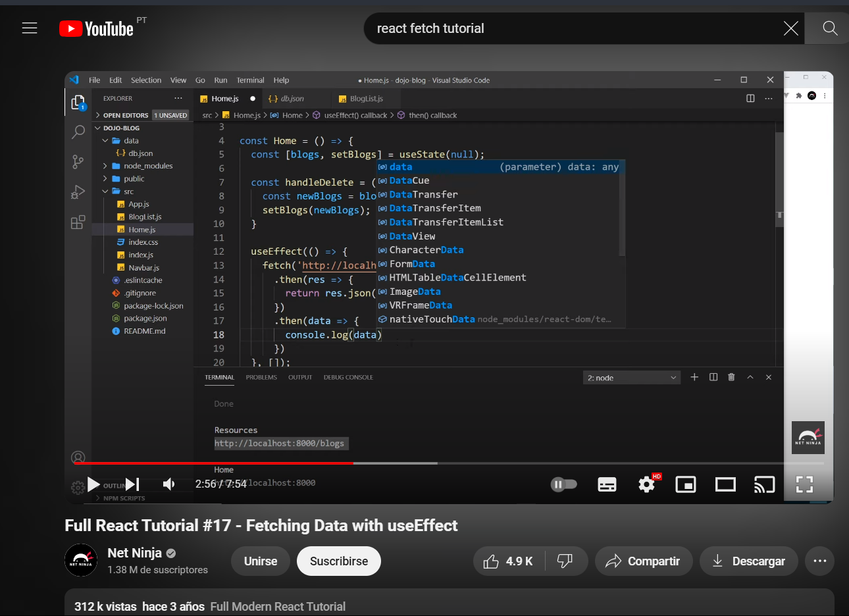849x616 pixels.
Task: Click the search magnifier button
Action: click(x=830, y=28)
